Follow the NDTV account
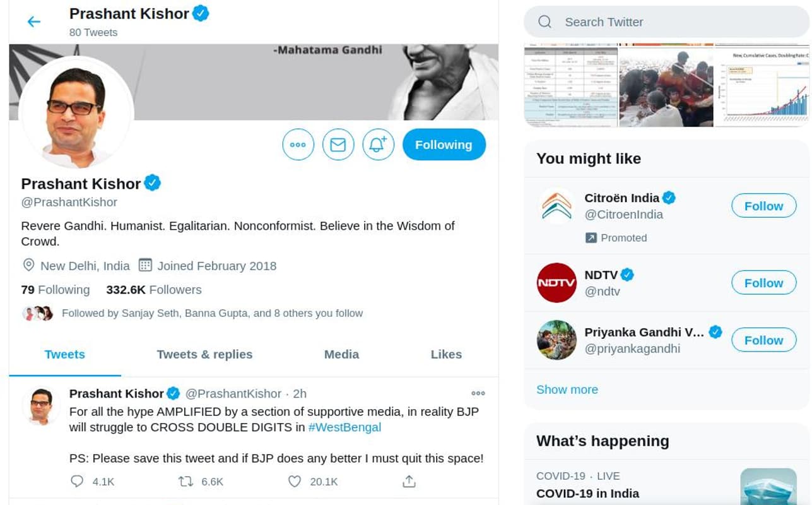Screen dimensions: 812x505 tap(763, 283)
